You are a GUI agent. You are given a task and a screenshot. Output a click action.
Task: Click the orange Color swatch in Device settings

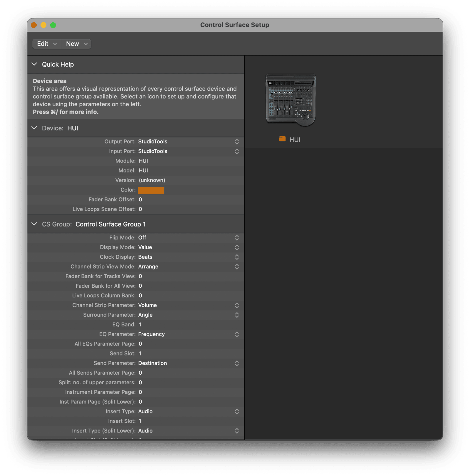tap(151, 190)
